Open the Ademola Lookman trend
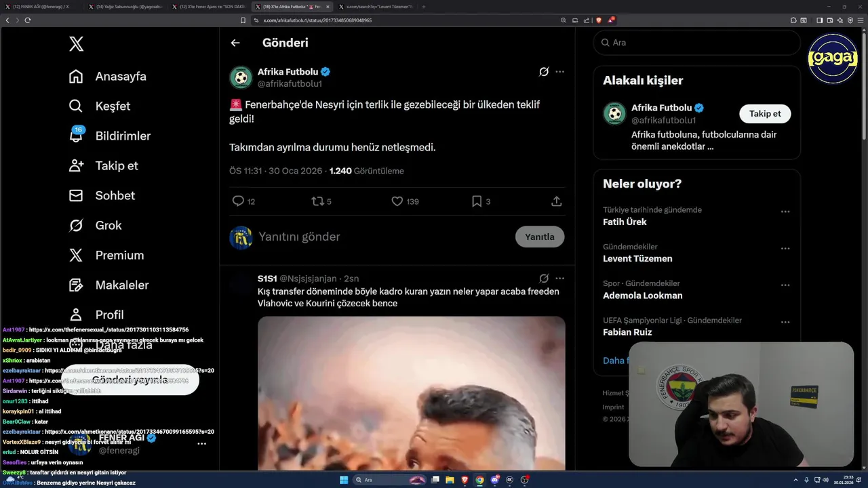The image size is (868, 488). click(x=643, y=296)
